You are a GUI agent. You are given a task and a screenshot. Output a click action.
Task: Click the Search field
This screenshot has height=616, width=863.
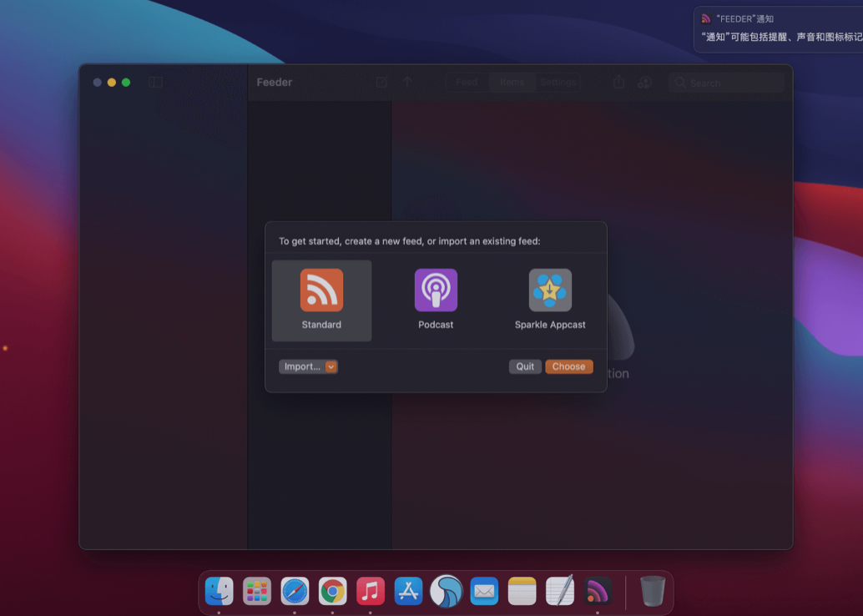(x=726, y=82)
